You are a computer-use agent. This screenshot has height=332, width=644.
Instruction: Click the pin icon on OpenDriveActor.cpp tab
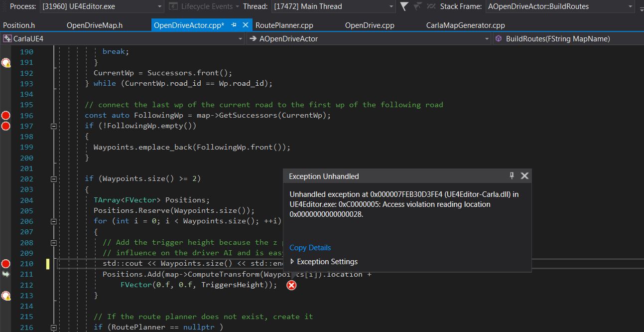(x=233, y=24)
